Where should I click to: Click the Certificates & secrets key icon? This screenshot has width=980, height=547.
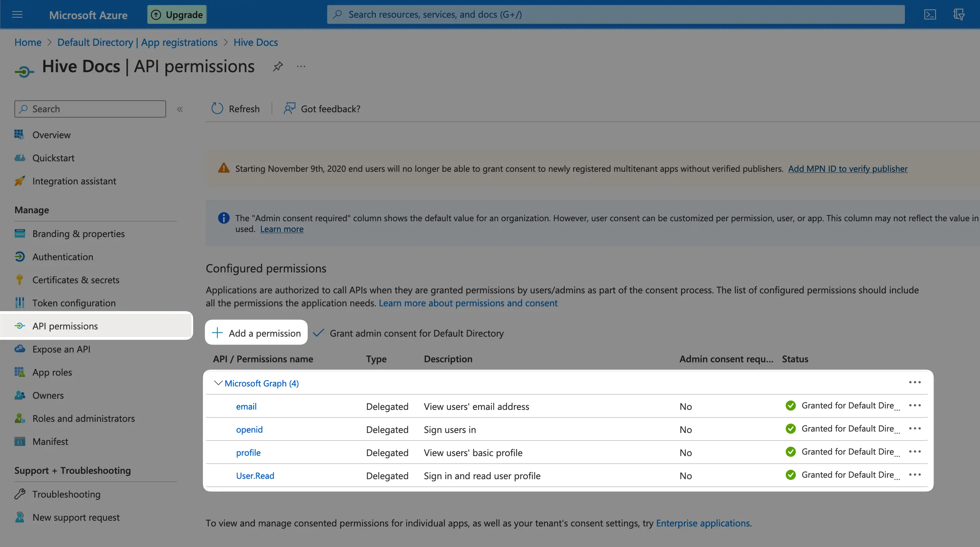19,280
